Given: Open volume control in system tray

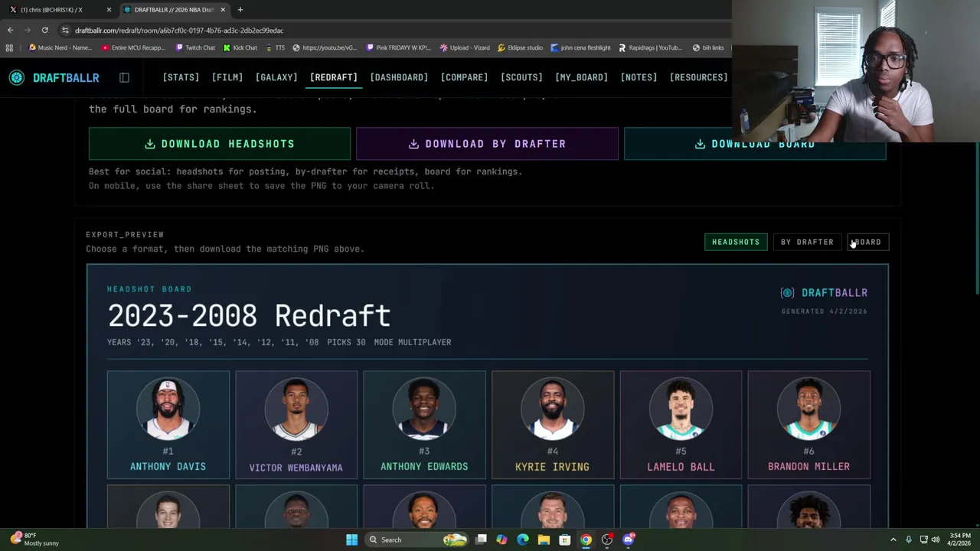Looking at the screenshot, I should 936,540.
